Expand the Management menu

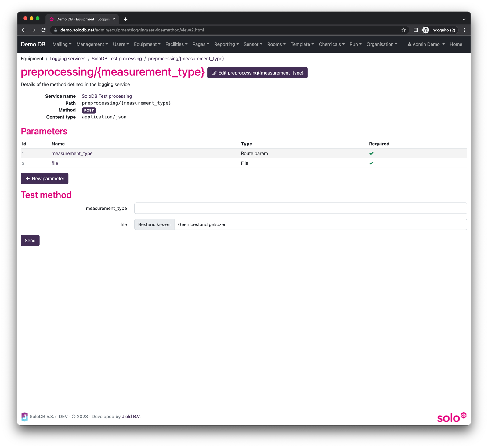(92, 44)
